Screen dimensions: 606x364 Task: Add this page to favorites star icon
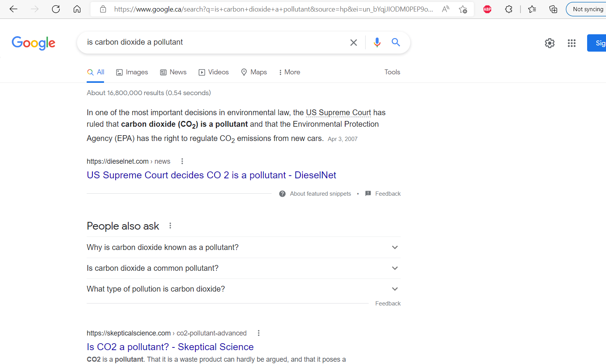463,9
